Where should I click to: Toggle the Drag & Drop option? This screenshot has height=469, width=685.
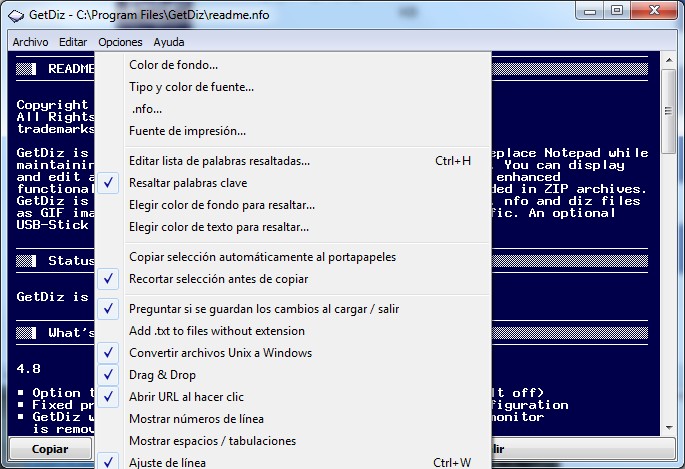(x=293, y=375)
